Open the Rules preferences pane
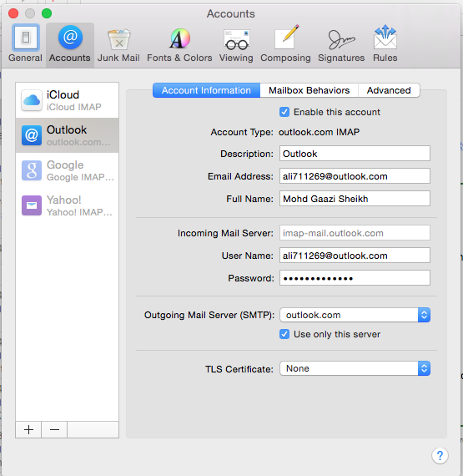The width and height of the screenshot is (463, 476). point(385,44)
